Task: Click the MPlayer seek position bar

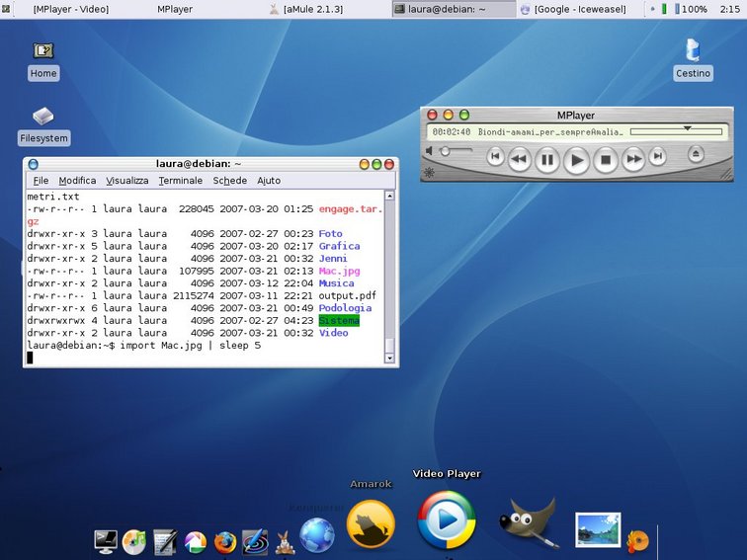Action: tap(676, 132)
